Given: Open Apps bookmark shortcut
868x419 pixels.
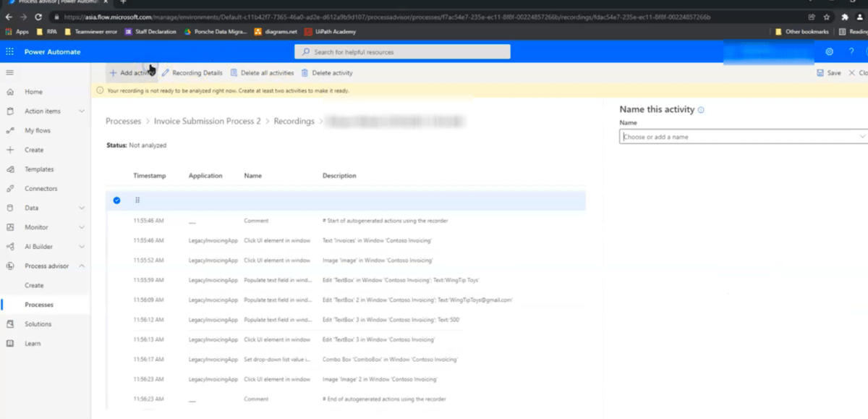Looking at the screenshot, I should point(17,31).
